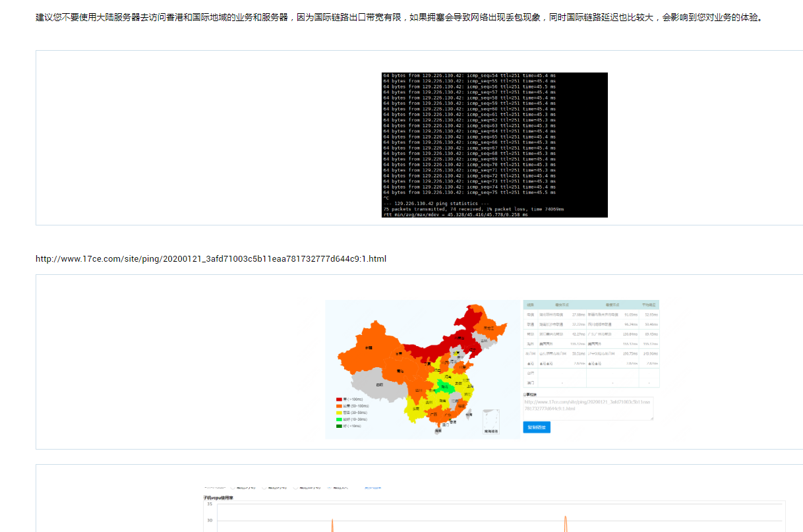Image resolution: width=803 pixels, height=532 pixels.
Task: Select the green 湖北 region on the map
Action: coord(444,387)
